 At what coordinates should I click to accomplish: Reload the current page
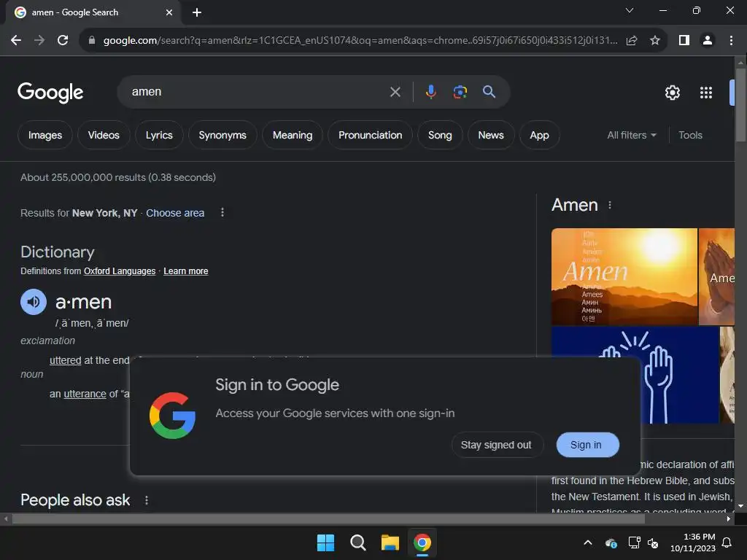pyautogui.click(x=63, y=41)
